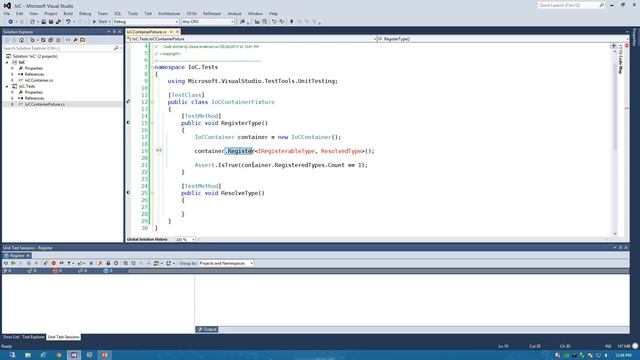
Task: Click Collapse All icon in Solution Explorer
Action: click(x=51, y=40)
